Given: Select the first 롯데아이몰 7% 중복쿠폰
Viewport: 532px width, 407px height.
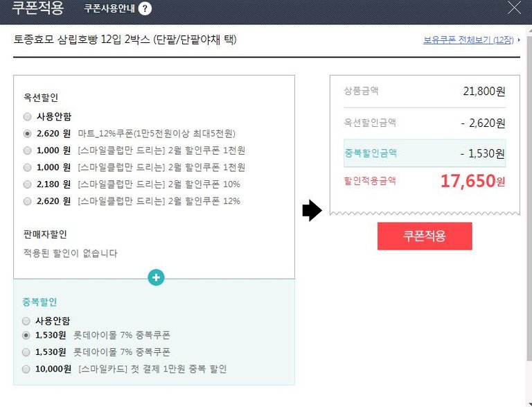Looking at the screenshot, I should coord(27,336).
